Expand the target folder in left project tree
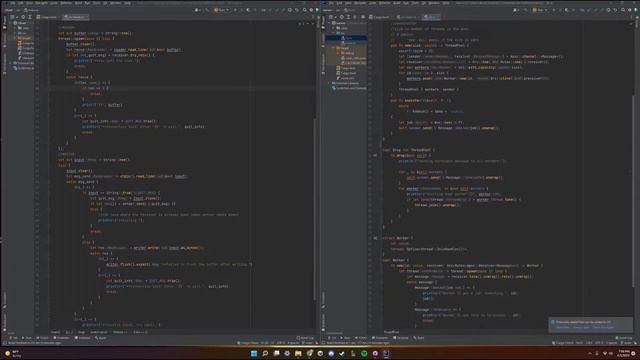The height and width of the screenshot is (360, 640). click(x=15, y=38)
